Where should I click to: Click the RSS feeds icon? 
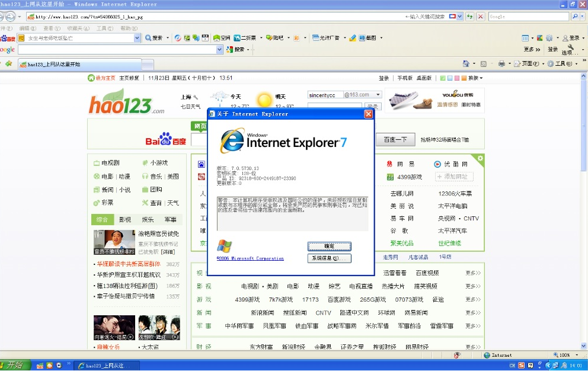coord(483,64)
